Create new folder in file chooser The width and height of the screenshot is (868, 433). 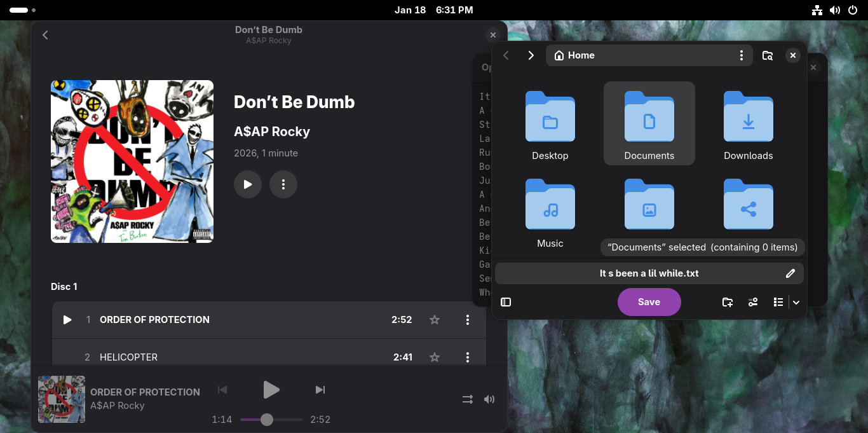728,302
